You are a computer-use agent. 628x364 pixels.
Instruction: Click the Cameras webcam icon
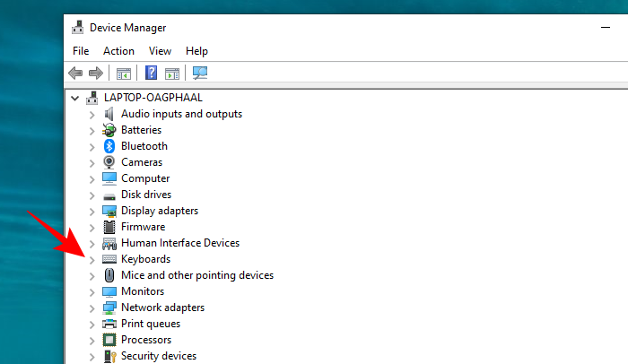pos(109,162)
